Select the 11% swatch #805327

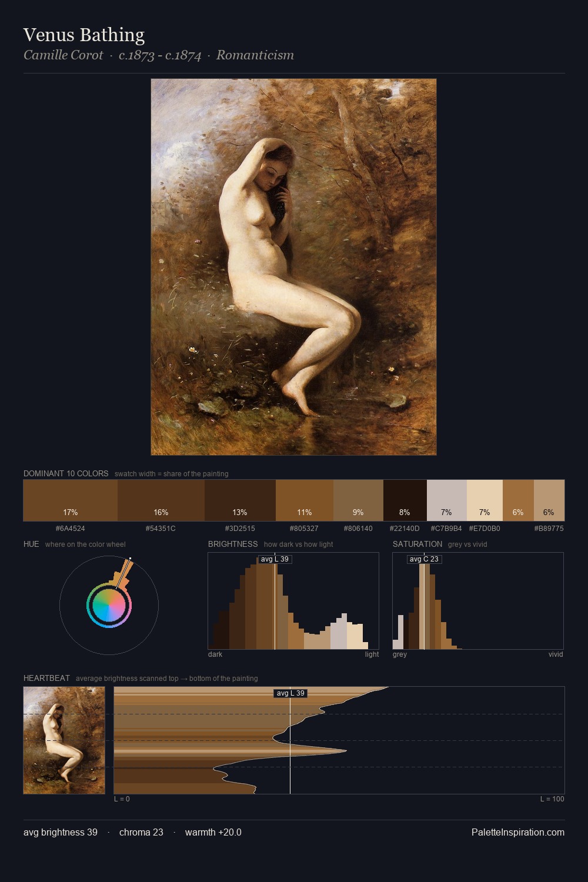(305, 500)
